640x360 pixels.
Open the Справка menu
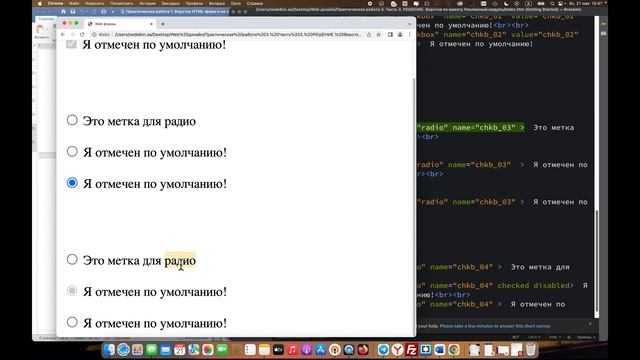[x=255, y=4]
